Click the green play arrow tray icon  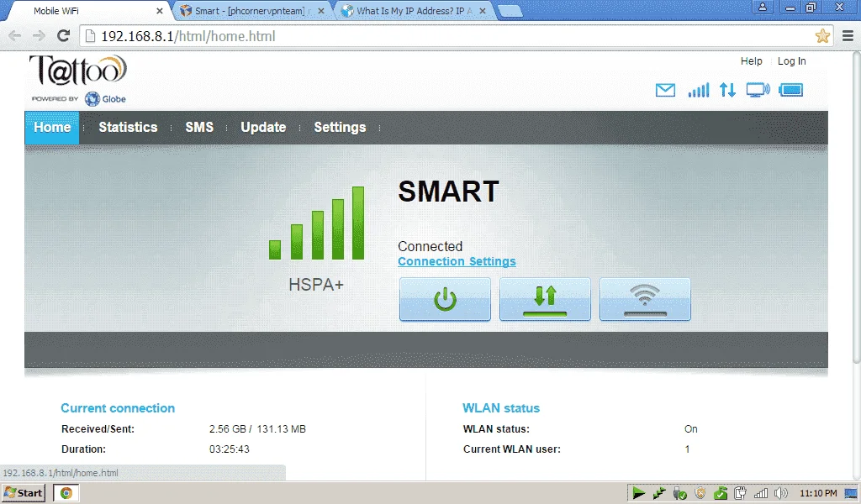click(x=638, y=494)
